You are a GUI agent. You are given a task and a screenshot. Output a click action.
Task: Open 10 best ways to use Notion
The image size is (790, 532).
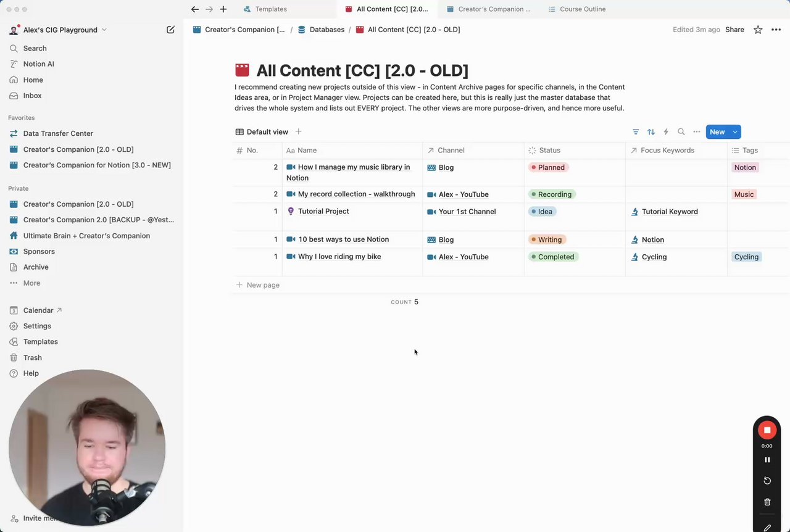[343, 239]
